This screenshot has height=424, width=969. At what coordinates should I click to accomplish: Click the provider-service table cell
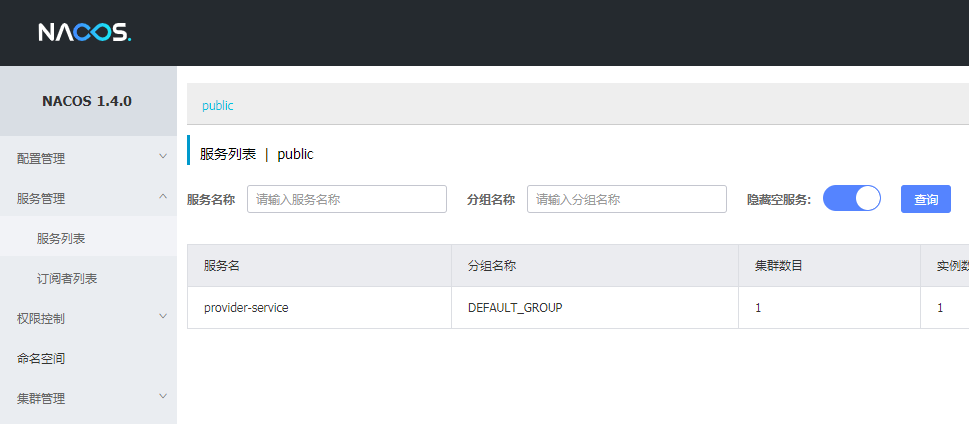[319, 307]
